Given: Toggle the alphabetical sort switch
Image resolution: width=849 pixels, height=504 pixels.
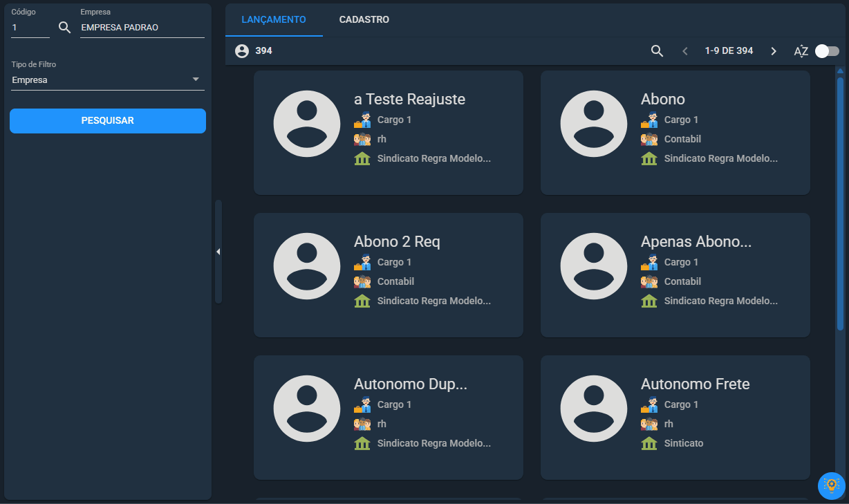Looking at the screenshot, I should click(x=827, y=51).
